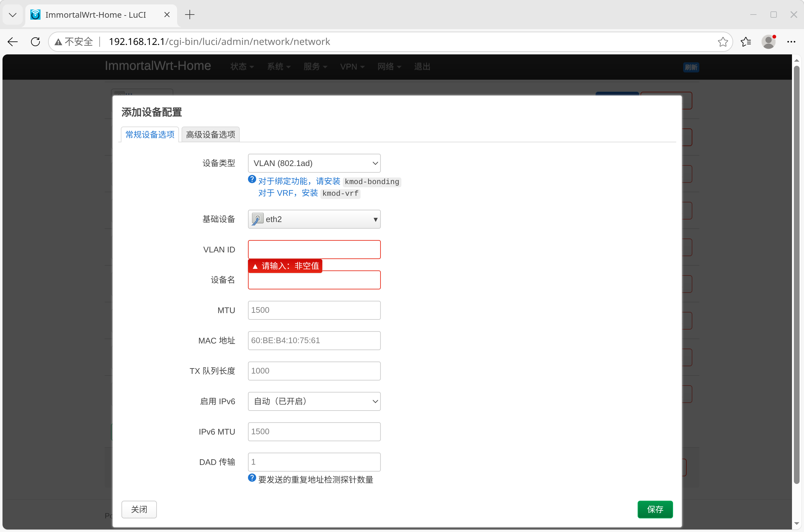The width and height of the screenshot is (804, 532).
Task: Click the 关闭 button
Action: pos(139,509)
